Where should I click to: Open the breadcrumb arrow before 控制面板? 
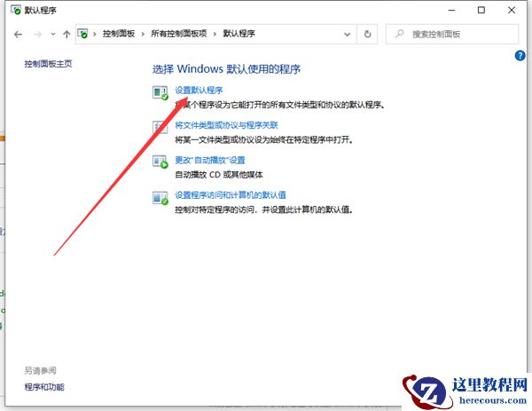[95, 34]
